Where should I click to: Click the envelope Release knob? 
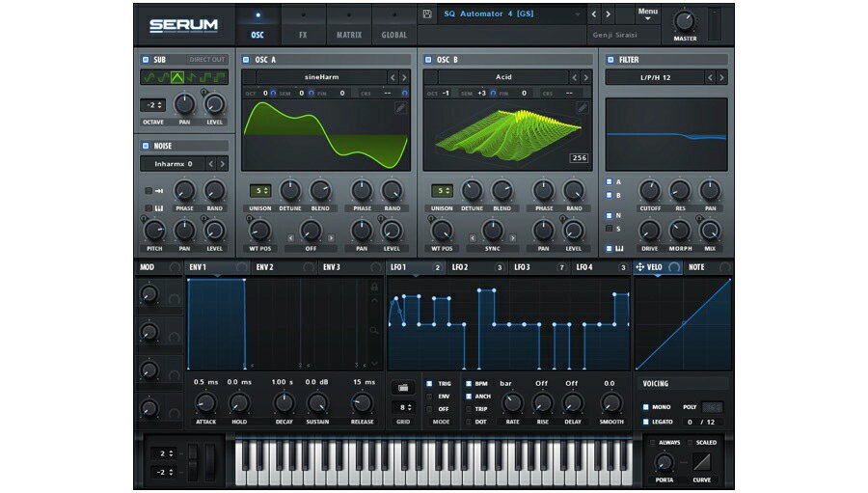click(362, 403)
